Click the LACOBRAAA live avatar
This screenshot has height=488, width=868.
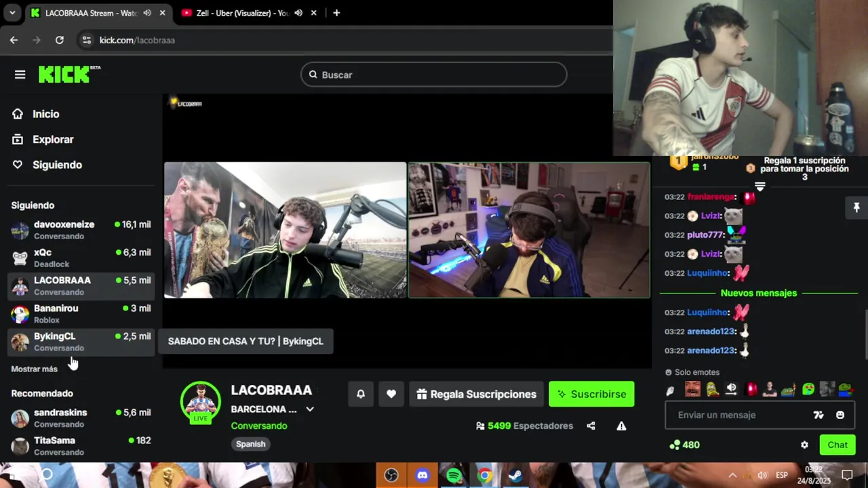(200, 401)
